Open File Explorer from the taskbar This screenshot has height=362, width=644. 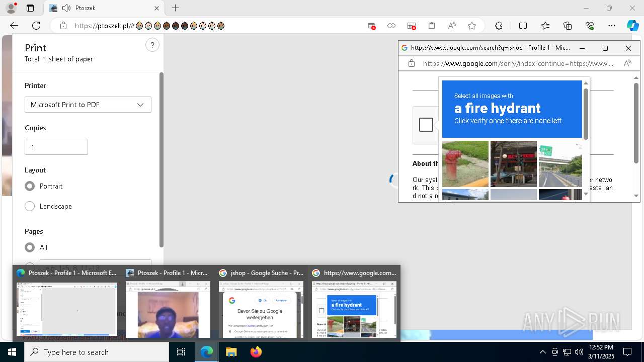pos(231,352)
